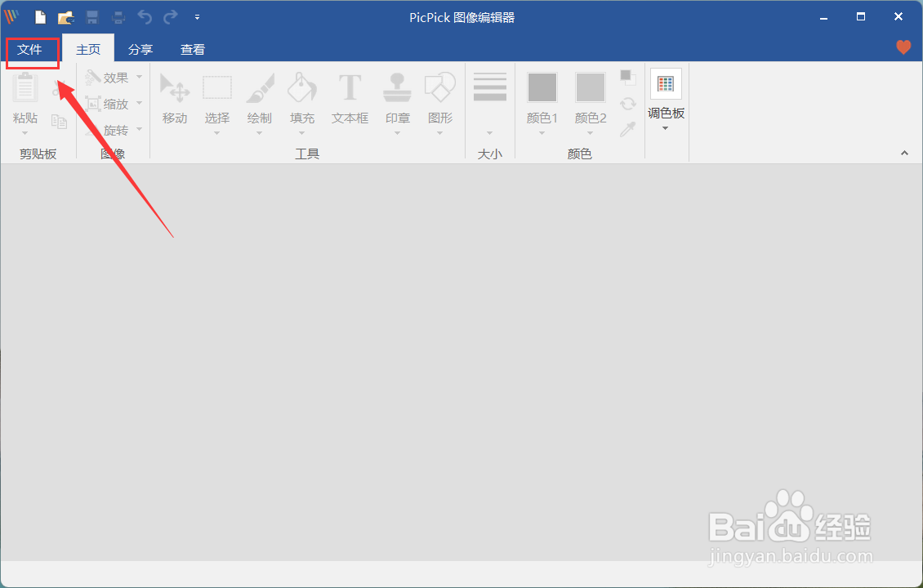This screenshot has width=923, height=588.
Task: Click the 粘贴 clipboard icon
Action: tap(25, 88)
